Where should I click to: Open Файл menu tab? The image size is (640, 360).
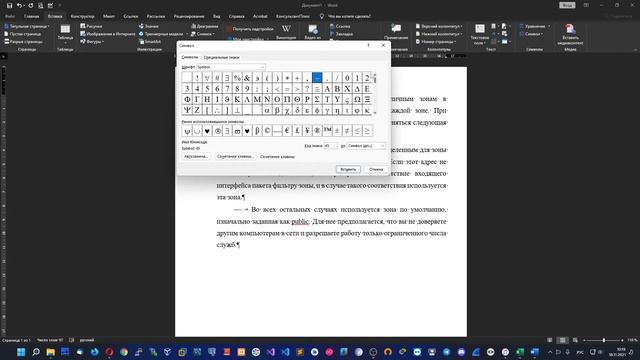[x=10, y=16]
